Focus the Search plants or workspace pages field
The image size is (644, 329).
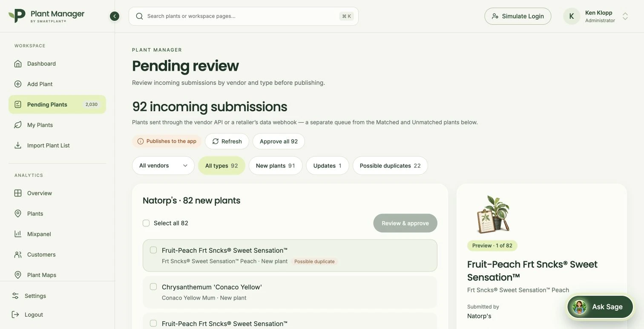coord(244,16)
